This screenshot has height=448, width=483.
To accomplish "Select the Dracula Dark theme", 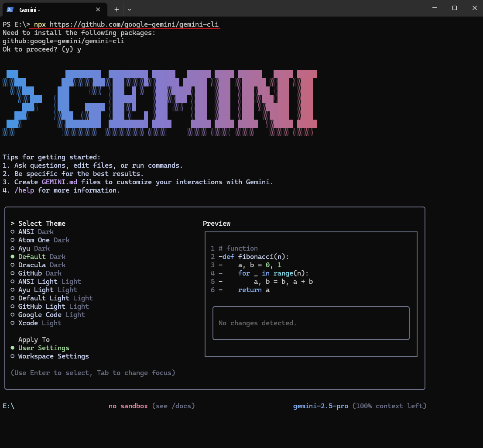I will (x=38, y=265).
